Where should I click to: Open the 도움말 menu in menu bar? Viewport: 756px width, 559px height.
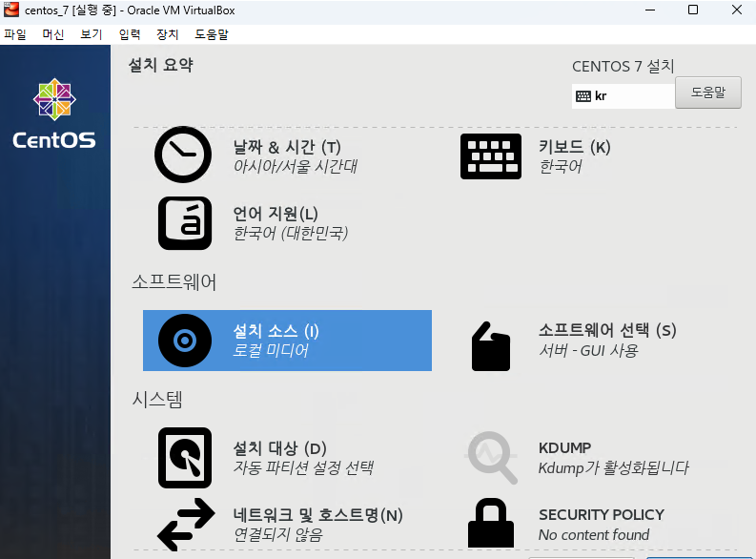(x=212, y=34)
